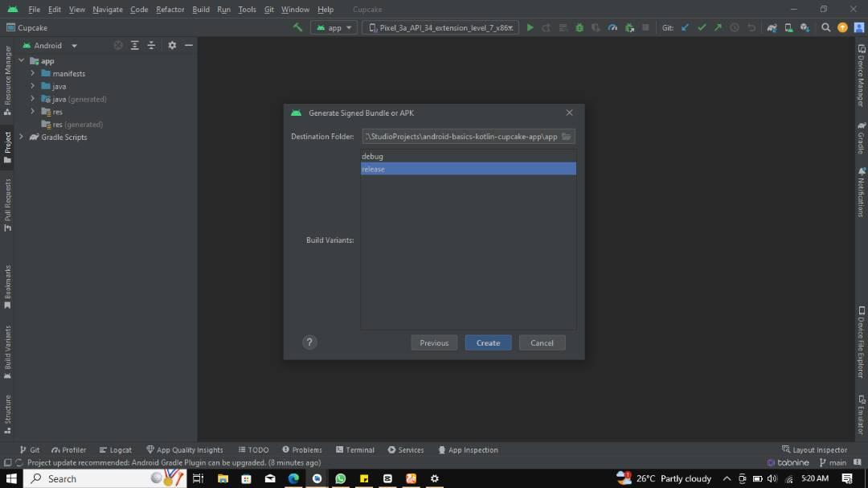
Task: Open help with the question mark button
Action: point(309,342)
